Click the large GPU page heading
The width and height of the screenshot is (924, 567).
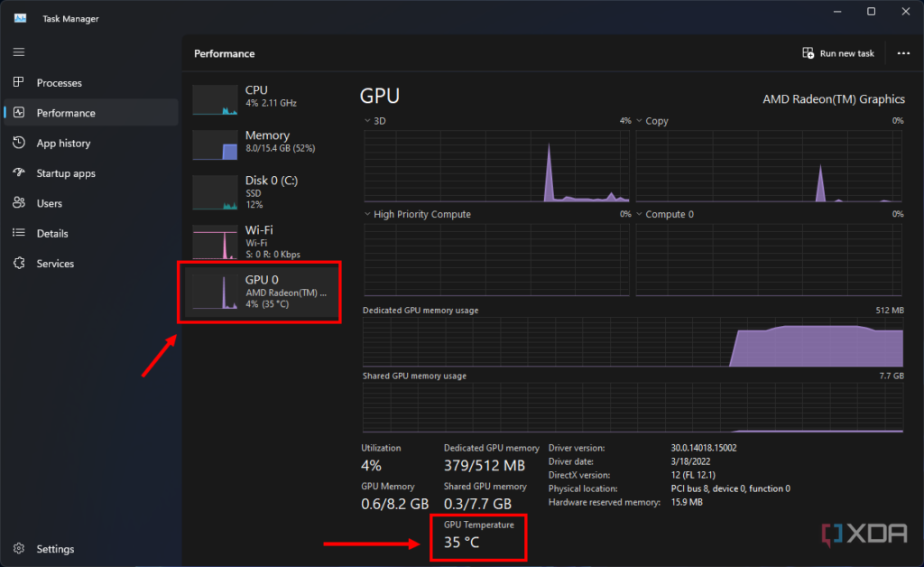[380, 96]
